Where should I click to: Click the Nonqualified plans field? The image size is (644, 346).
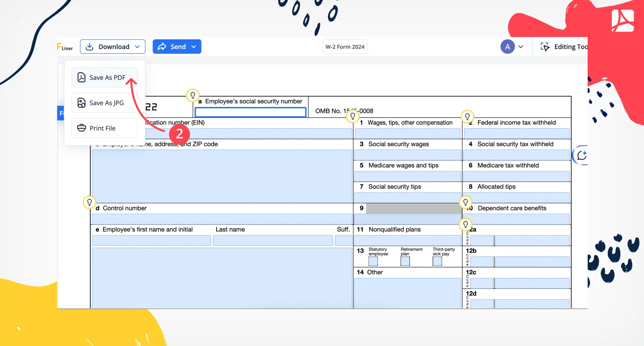tap(407, 240)
